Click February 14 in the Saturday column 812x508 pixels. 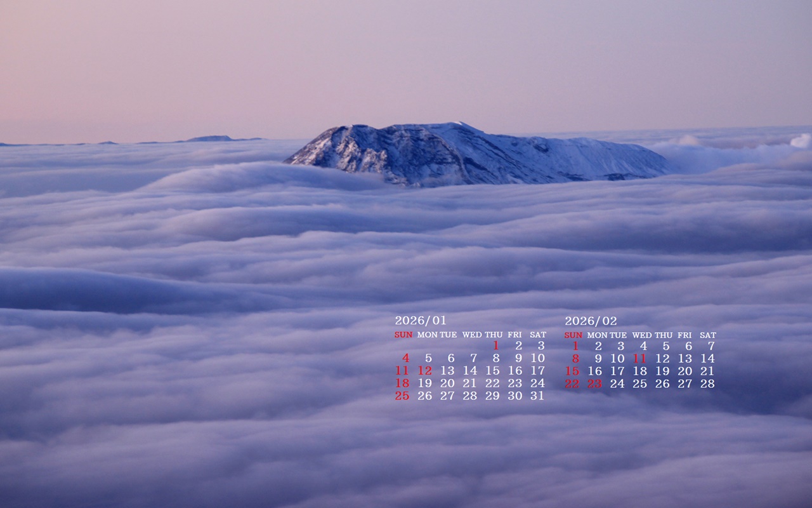coord(707,358)
